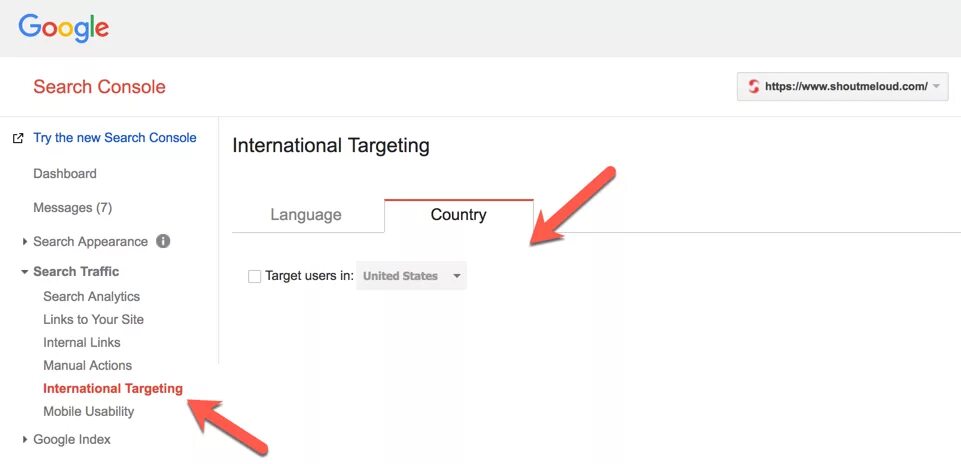
Task: Collapse the Search Traffic section arrow
Action: tap(25, 272)
